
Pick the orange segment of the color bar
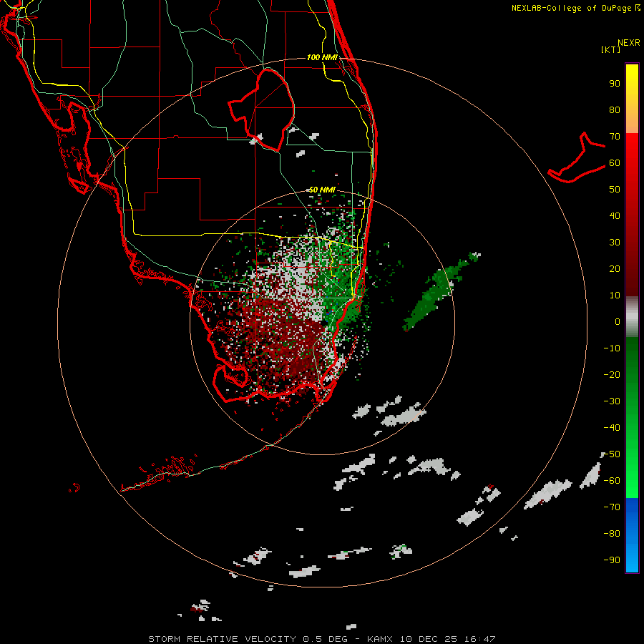[x=632, y=119]
